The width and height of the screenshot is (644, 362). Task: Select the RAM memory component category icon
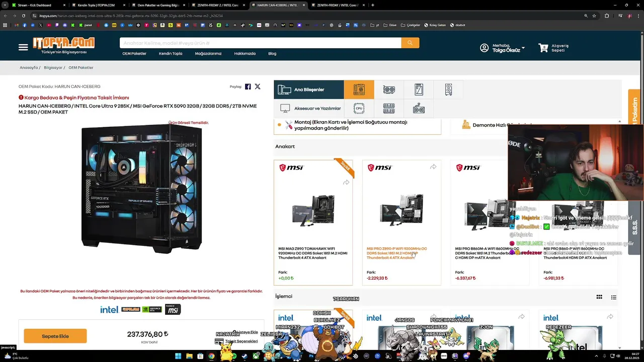point(389,108)
